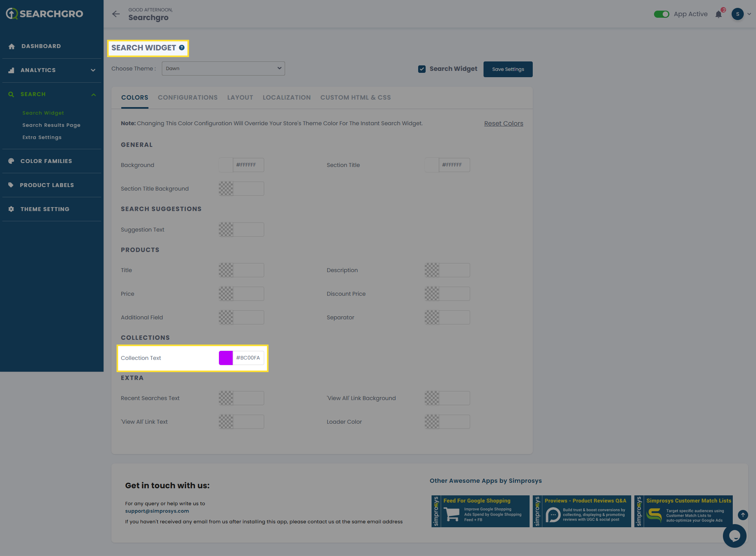Click the purple Collection Text swatch
The width and height of the screenshot is (756, 556).
tap(226, 358)
